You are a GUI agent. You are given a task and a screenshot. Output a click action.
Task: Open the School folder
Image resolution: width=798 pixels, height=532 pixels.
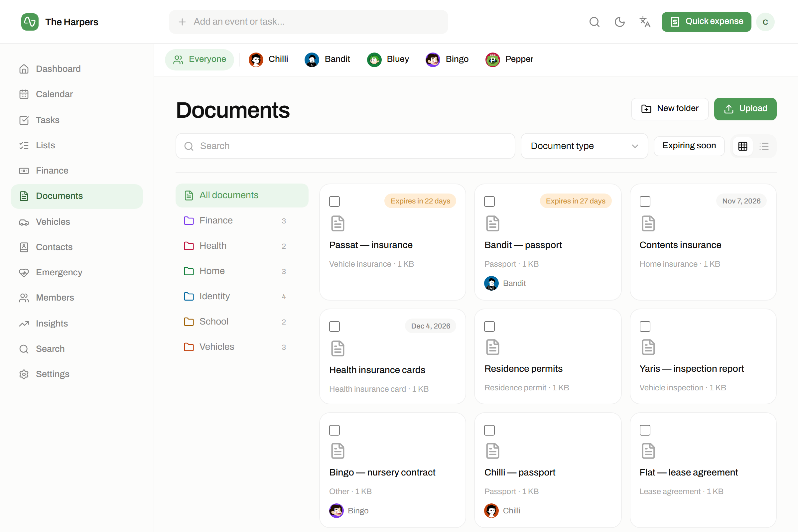pos(242,322)
